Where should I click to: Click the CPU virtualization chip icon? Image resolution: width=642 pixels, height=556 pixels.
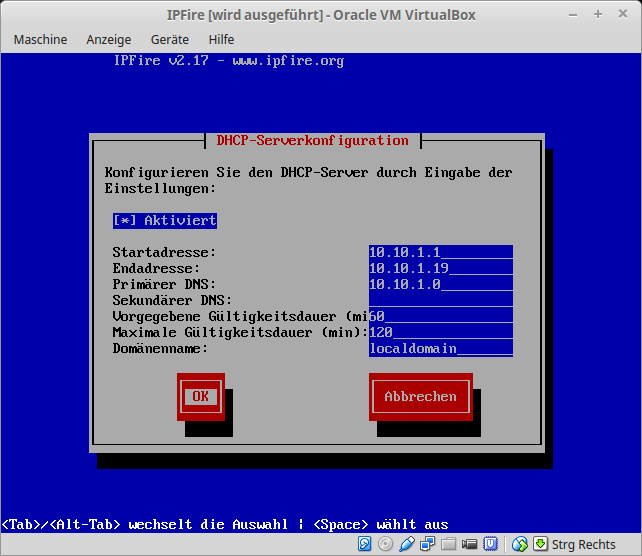pos(491,544)
